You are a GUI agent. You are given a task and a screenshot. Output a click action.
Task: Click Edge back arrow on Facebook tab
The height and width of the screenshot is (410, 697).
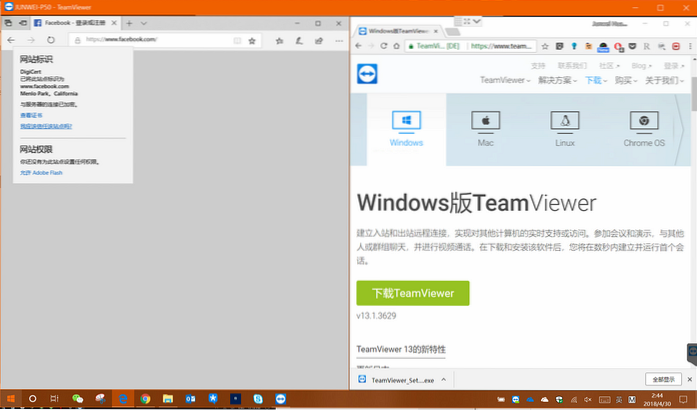click(10, 40)
